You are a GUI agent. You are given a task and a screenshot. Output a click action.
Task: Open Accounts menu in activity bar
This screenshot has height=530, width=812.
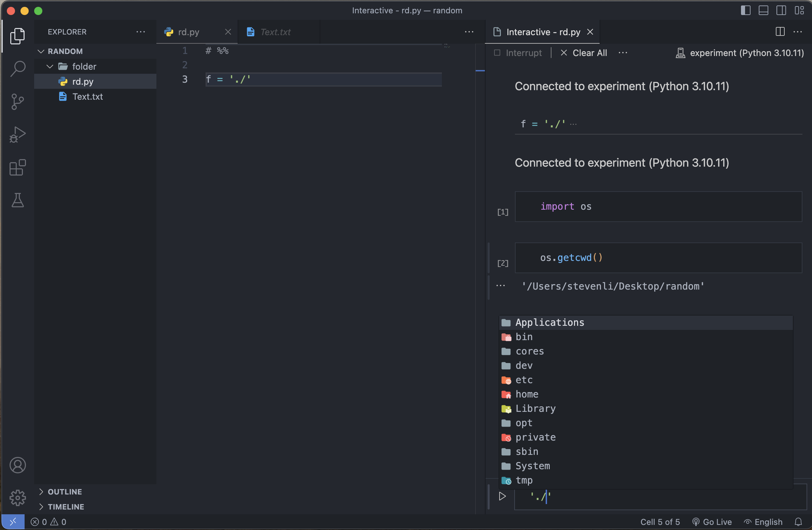(18, 465)
